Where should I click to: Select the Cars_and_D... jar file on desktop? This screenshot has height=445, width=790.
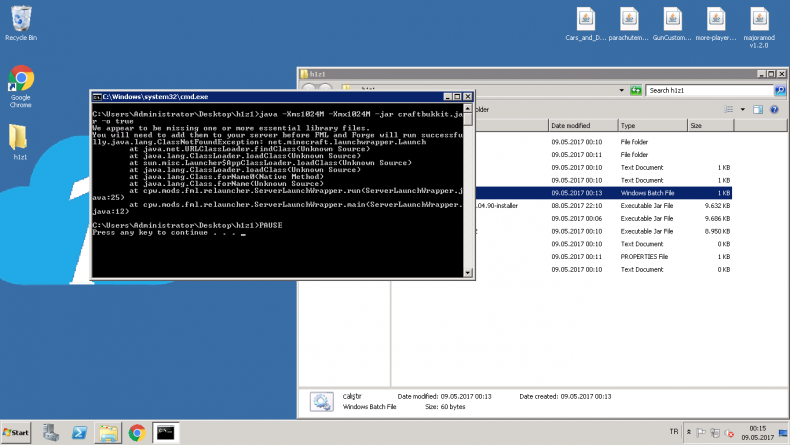click(585, 24)
